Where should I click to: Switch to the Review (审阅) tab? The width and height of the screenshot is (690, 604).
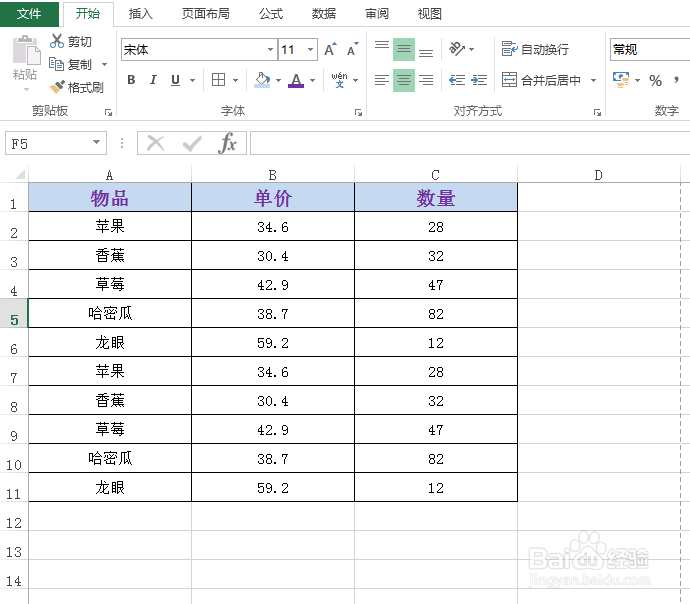tap(377, 14)
